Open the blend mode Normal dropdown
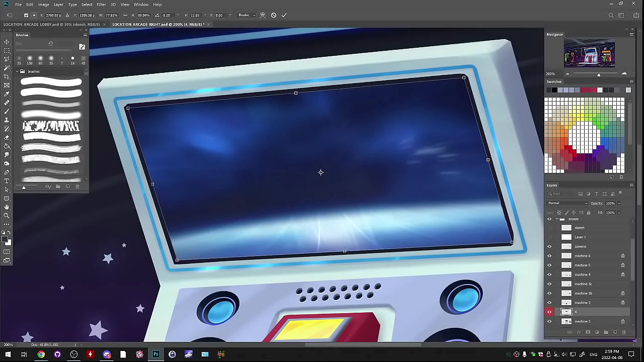 (x=568, y=203)
